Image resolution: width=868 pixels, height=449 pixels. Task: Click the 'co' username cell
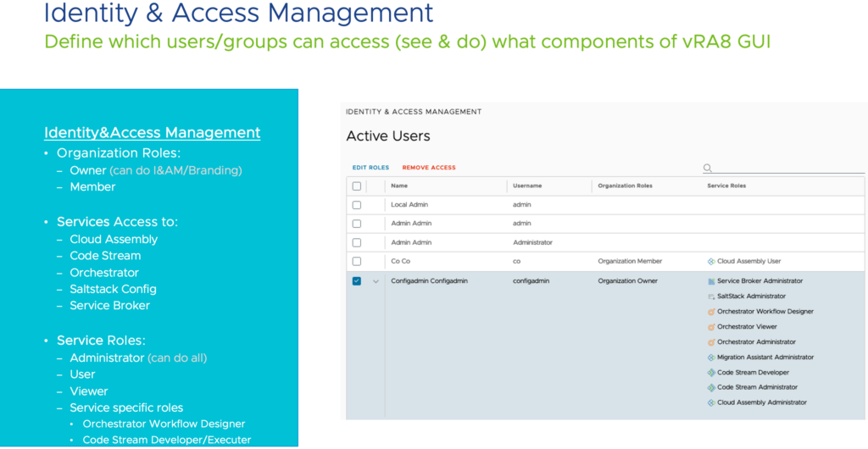click(516, 261)
